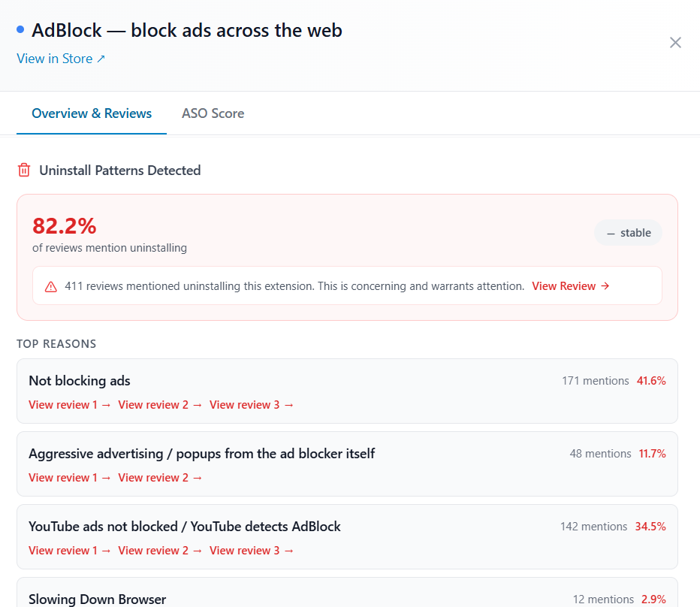Click the stable trend badge

pos(628,233)
